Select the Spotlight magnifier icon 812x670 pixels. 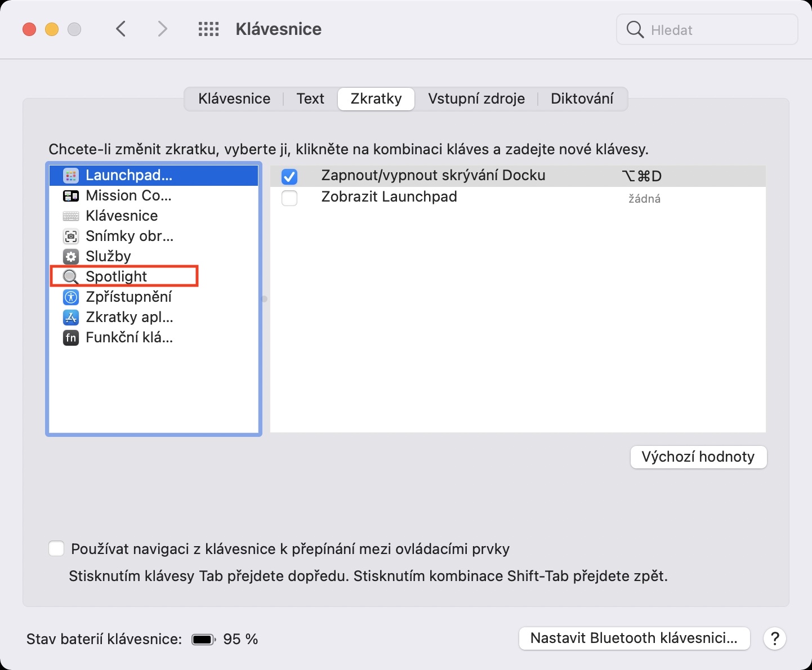coord(71,277)
